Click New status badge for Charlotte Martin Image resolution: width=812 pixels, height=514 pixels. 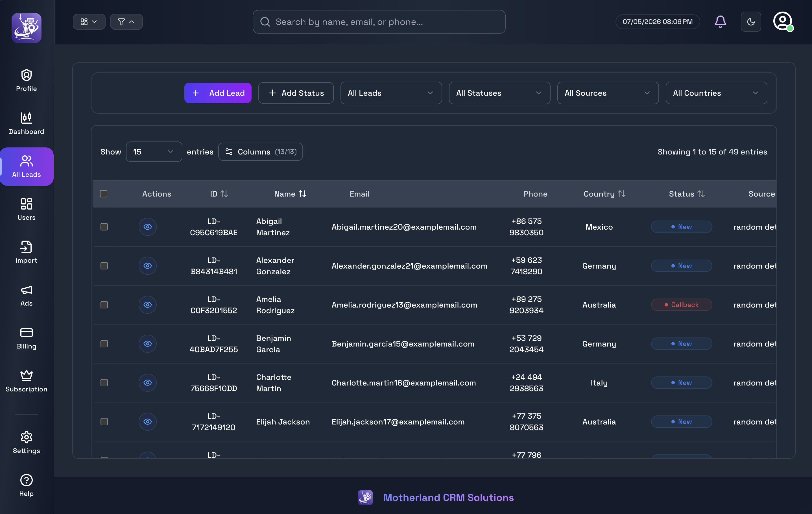pyautogui.click(x=681, y=382)
